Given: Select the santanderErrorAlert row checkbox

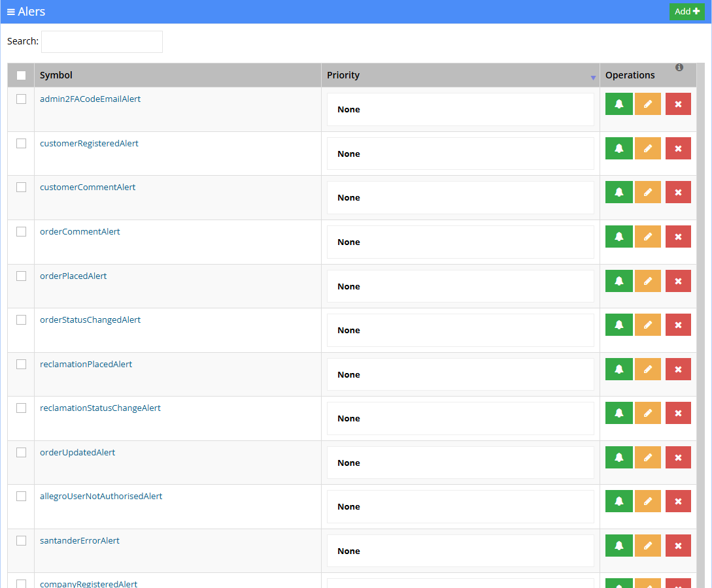Looking at the screenshot, I should pos(22,540).
